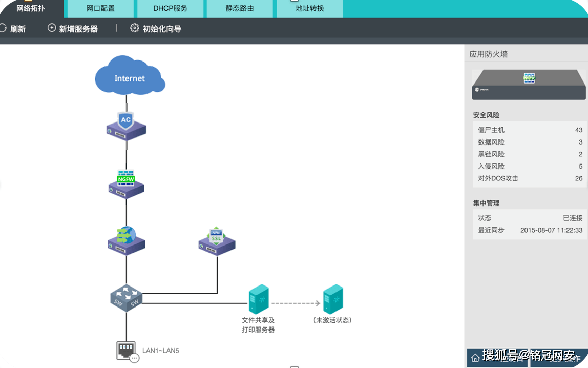The height and width of the screenshot is (368, 588).
Task: Click the firewall appliance thumbnail image
Action: click(529, 85)
